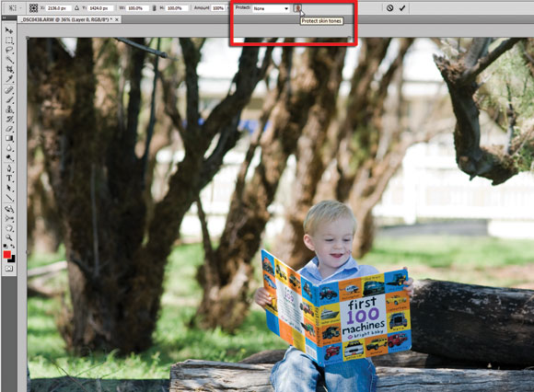This screenshot has height=392, width=534.
Task: Select the Rectangular Marquee tool
Action: tap(9, 40)
